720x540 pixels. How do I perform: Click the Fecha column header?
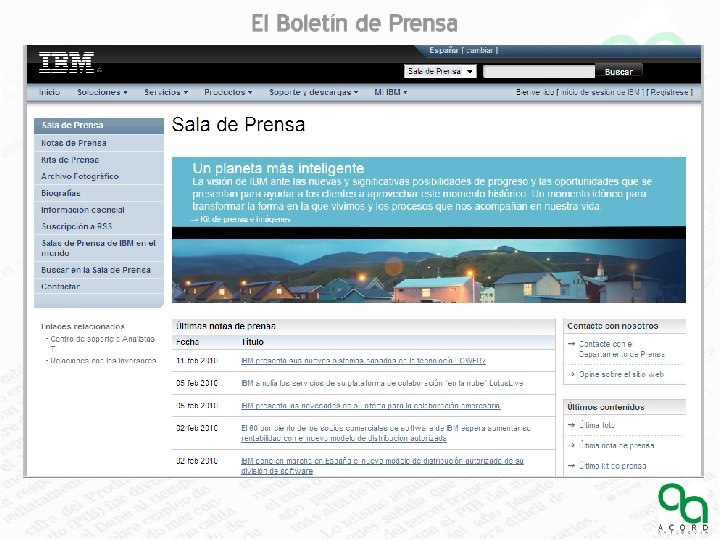[187, 342]
